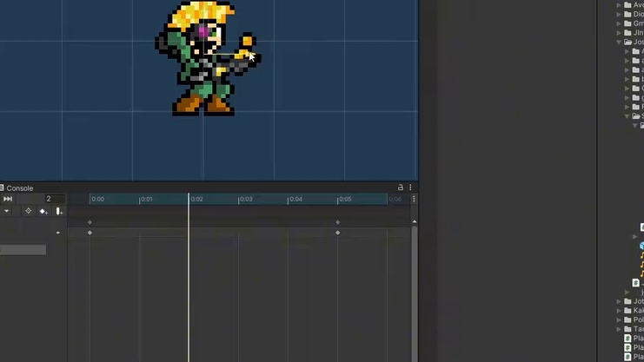Expand the Jin folder arrow
644x362 pixels.
tap(619, 33)
